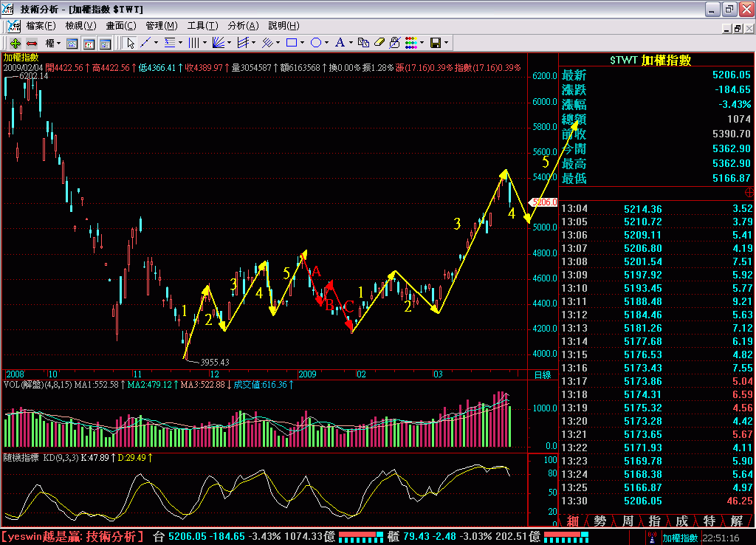Click the inner window restore button

pyautogui.click(x=738, y=29)
